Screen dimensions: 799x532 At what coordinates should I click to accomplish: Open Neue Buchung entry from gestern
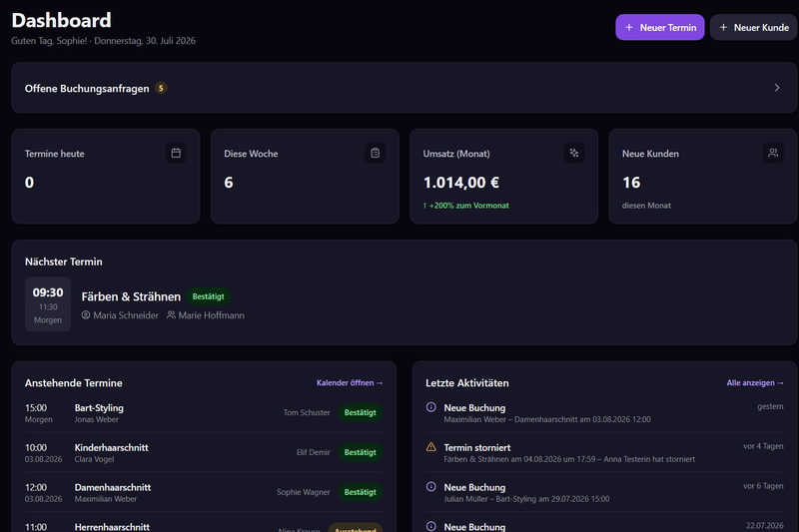pos(604,413)
